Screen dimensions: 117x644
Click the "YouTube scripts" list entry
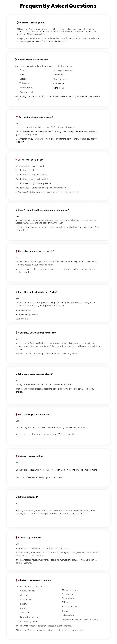pos(27,92)
